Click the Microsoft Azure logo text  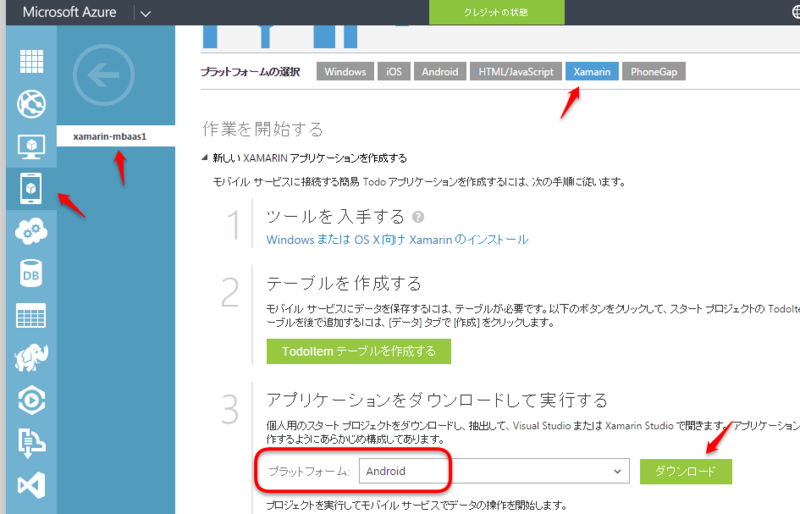[x=69, y=12]
